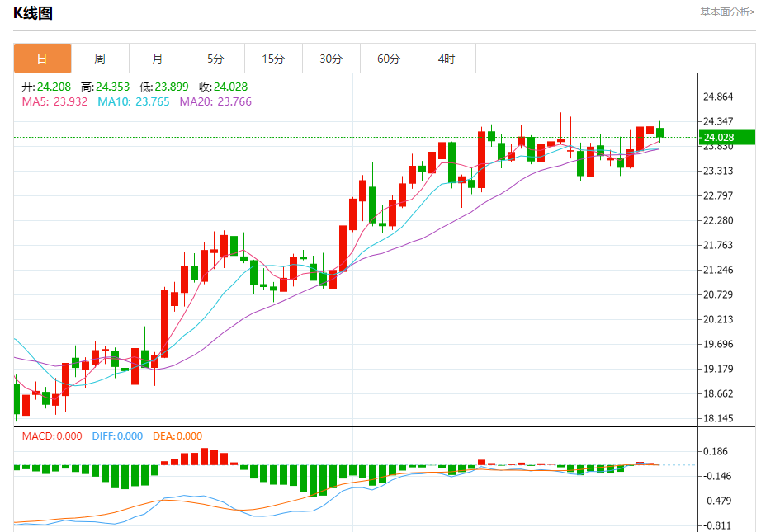Click the 24.864 price axis label
Viewport: 761px width, 532px height.
pyautogui.click(x=718, y=97)
